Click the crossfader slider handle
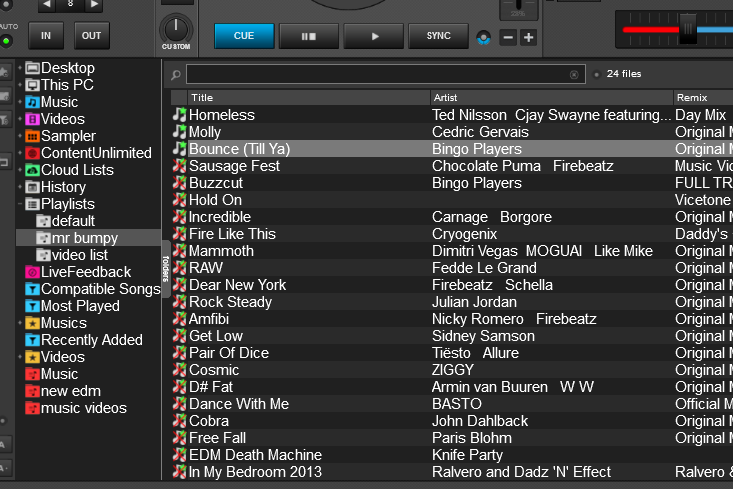733x489 pixels. tap(688, 29)
